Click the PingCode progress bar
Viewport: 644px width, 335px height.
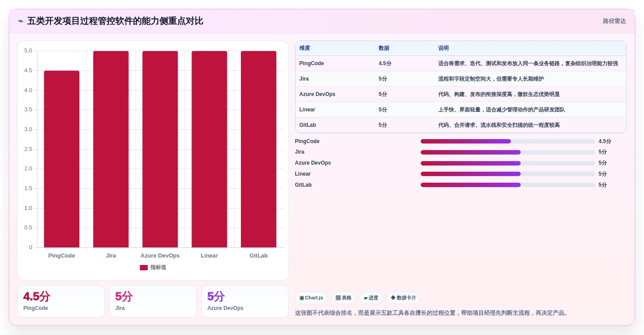(507, 141)
